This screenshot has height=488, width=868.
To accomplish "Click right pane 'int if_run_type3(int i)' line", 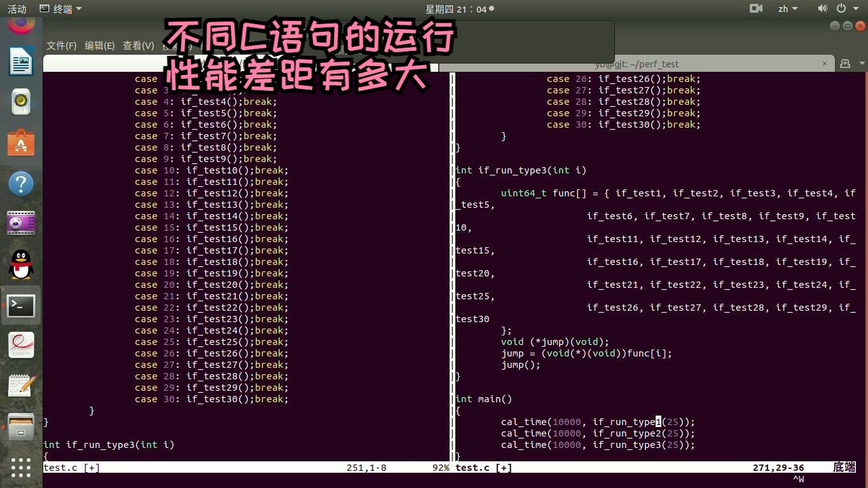I will (x=521, y=170).
